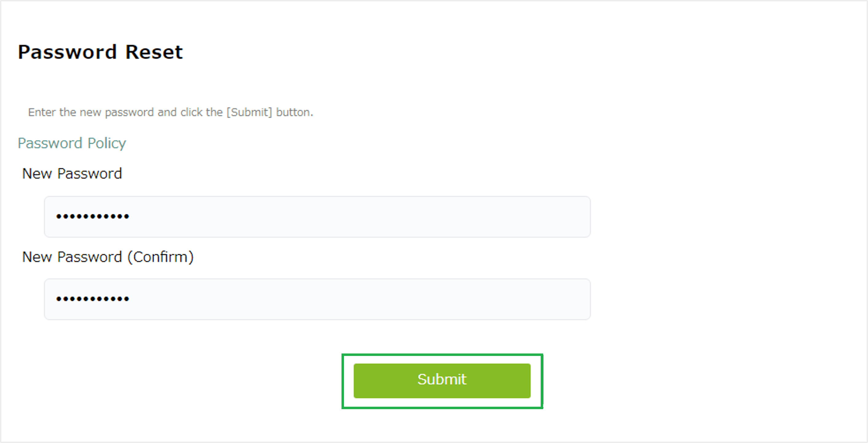This screenshot has height=443, width=868.
Task: Click the word "Policy" in the teal link
Action: click(106, 143)
